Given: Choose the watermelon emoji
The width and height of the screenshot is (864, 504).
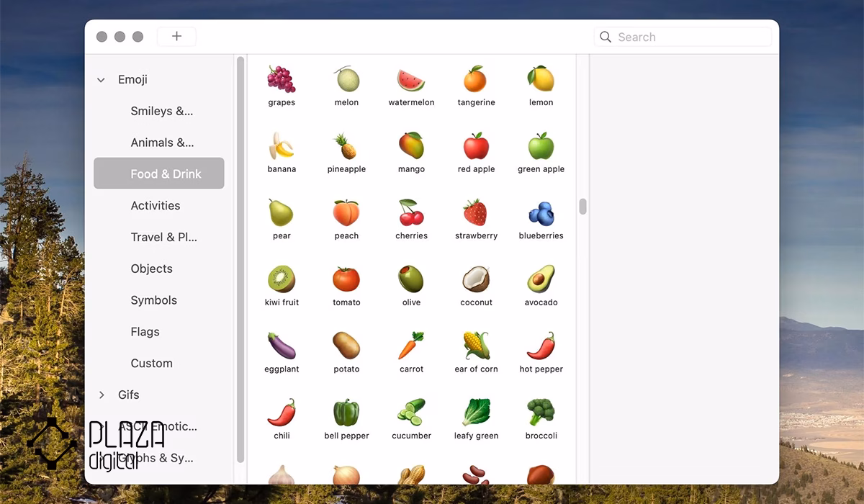Looking at the screenshot, I should click(411, 79).
